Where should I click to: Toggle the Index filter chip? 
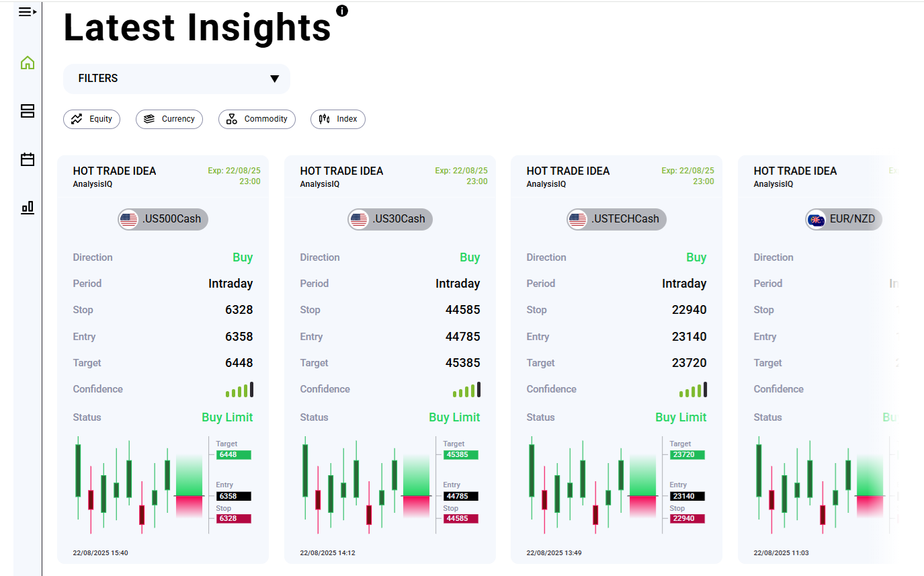point(338,119)
